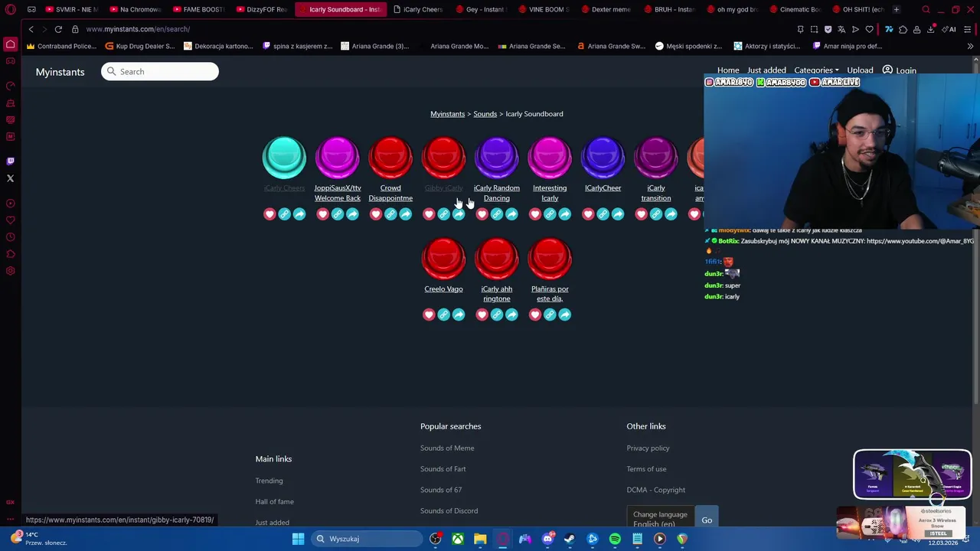Share icon under iCarly Cheers sound
The width and height of the screenshot is (980, 551).
[299, 214]
